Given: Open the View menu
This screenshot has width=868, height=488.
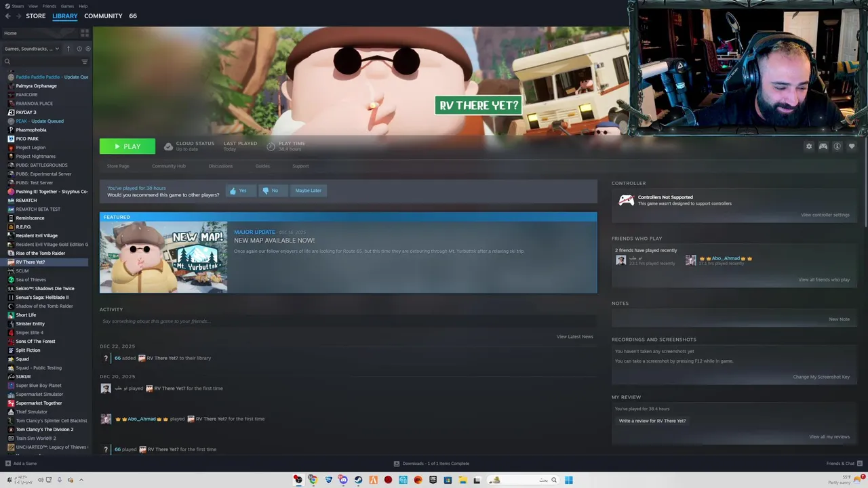Looking at the screenshot, I should pos(33,6).
